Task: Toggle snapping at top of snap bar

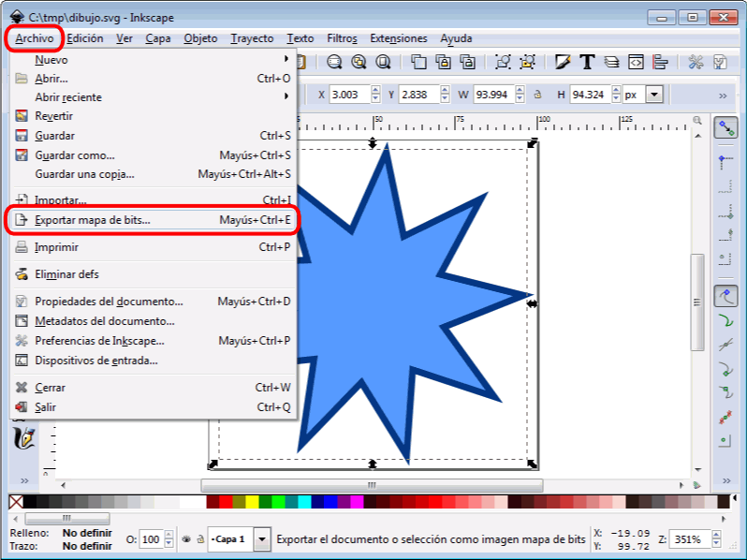Action: pos(724,127)
